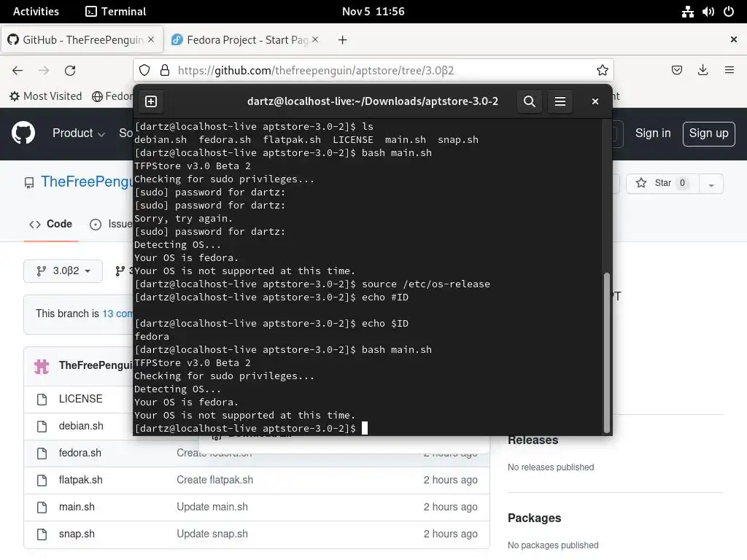Open the Issues tab in repository
Screen dimensions: 747x560
(111, 224)
